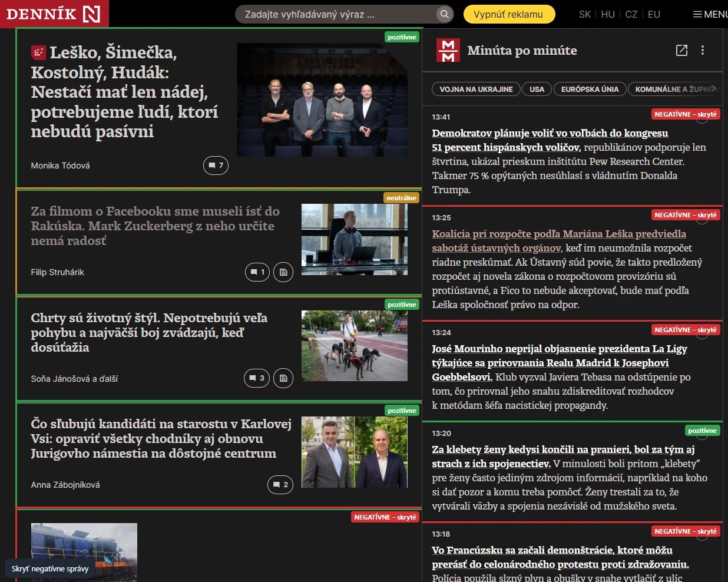The height and width of the screenshot is (582, 728).
Task: Click NEGATÍVNE – skryté badge on train article
Action: (x=385, y=517)
